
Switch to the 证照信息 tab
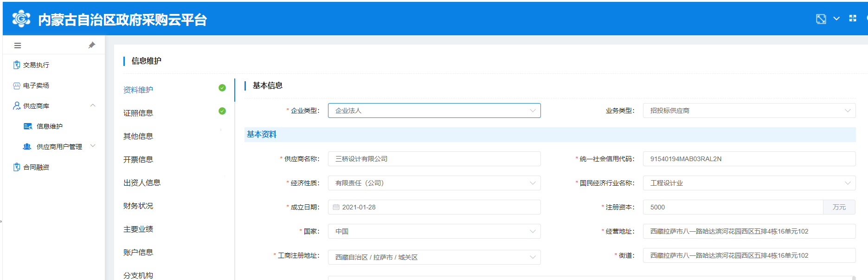[x=138, y=113]
